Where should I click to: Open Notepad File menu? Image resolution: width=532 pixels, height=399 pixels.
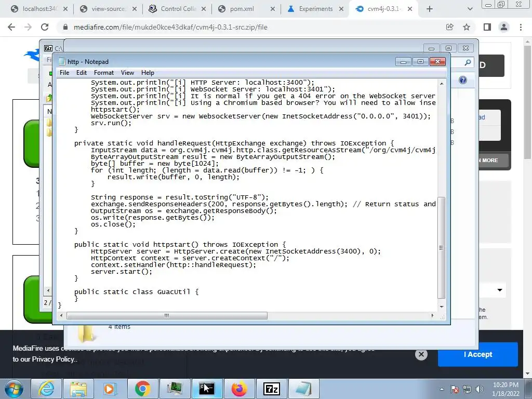[64, 73]
